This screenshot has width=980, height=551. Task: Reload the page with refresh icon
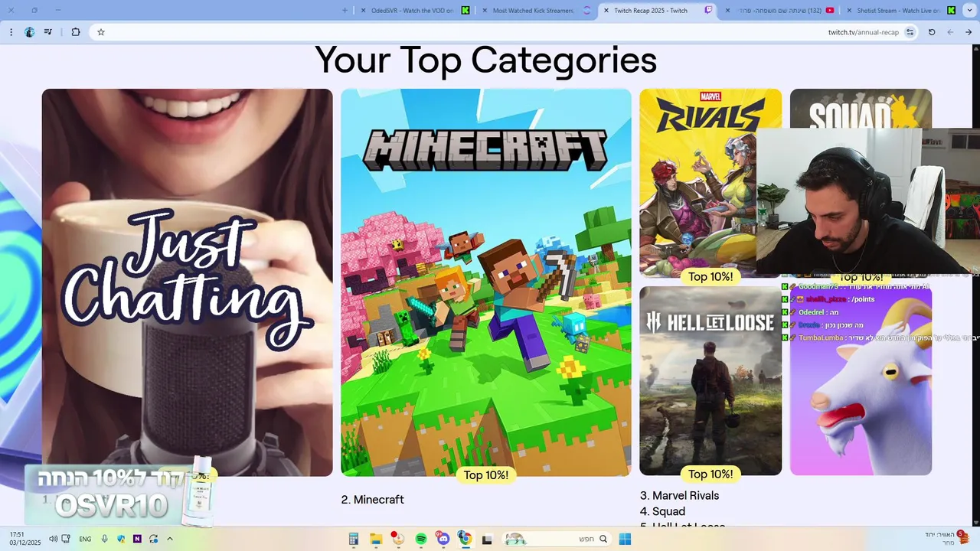coord(932,32)
